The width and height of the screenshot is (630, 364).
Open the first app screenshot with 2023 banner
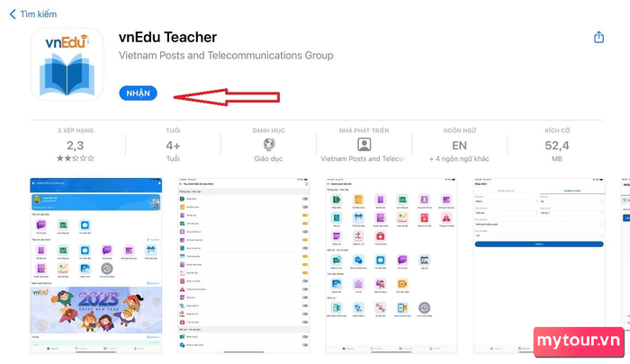(x=96, y=266)
